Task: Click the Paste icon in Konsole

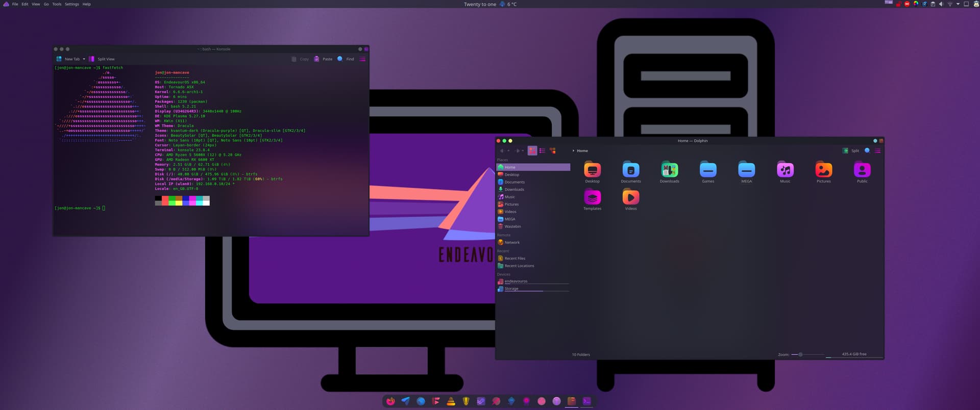Action: (x=316, y=59)
